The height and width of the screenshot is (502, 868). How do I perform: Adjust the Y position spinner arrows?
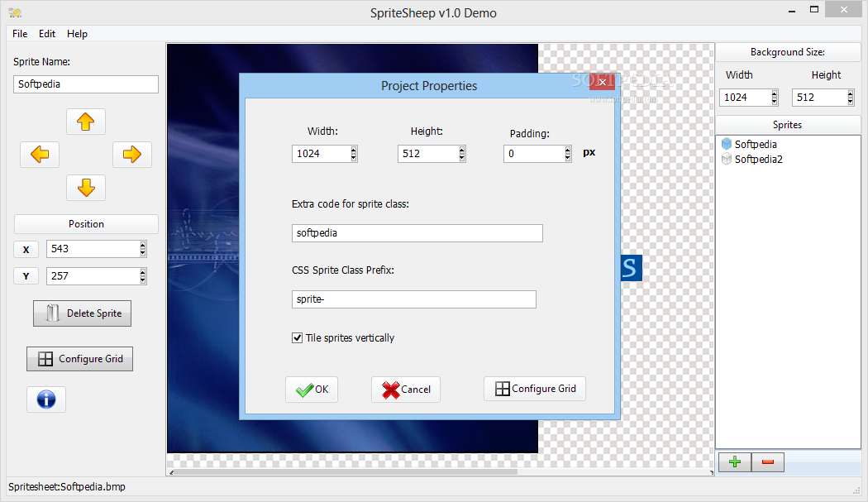143,276
